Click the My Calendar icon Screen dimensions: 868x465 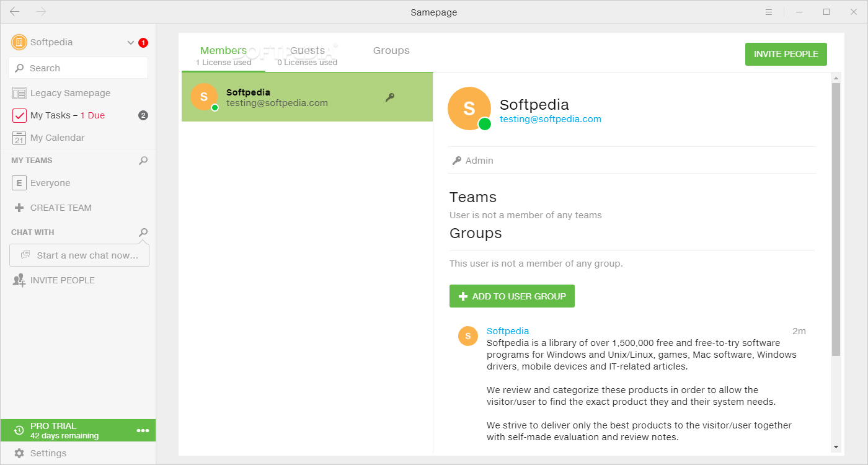pos(19,138)
